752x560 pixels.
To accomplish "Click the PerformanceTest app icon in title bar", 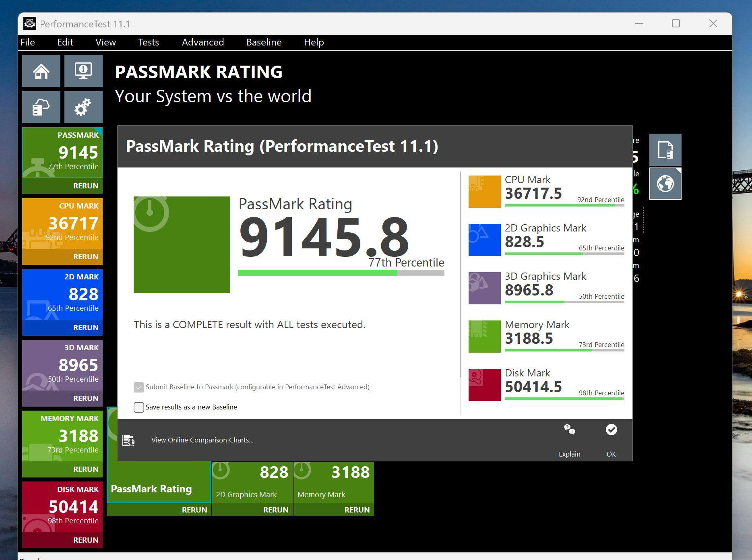I will coord(30,24).
